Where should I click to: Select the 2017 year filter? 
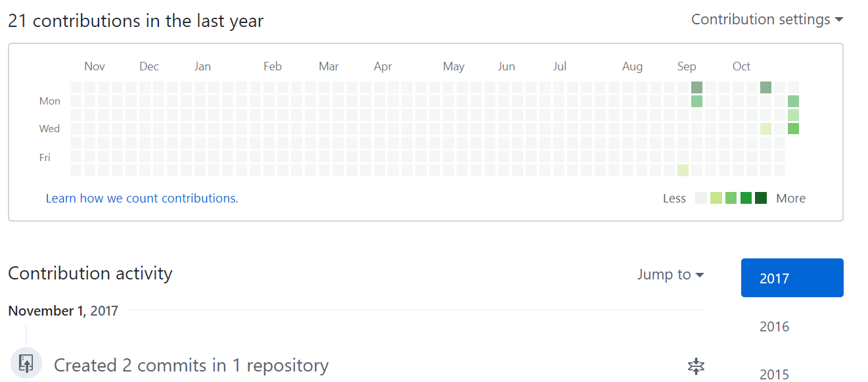tap(792, 278)
